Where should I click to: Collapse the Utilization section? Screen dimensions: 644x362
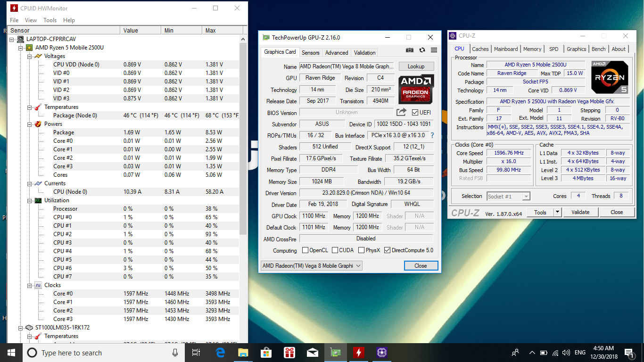[x=29, y=200]
